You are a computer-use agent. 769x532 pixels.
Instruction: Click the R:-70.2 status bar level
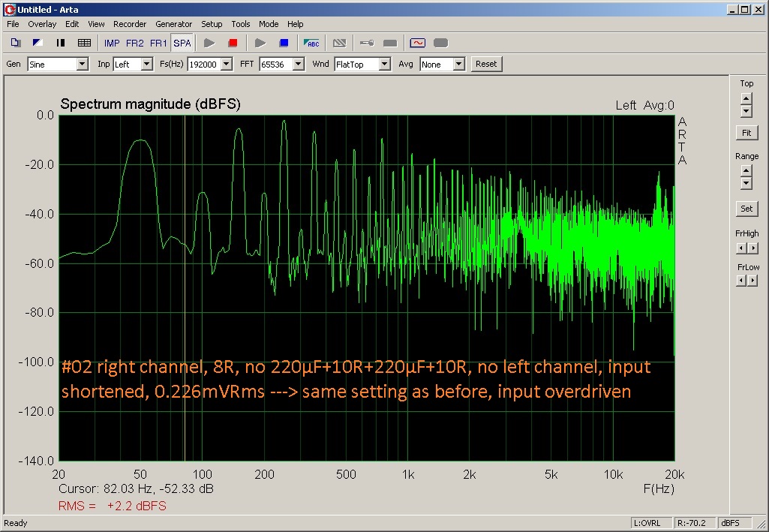click(694, 523)
